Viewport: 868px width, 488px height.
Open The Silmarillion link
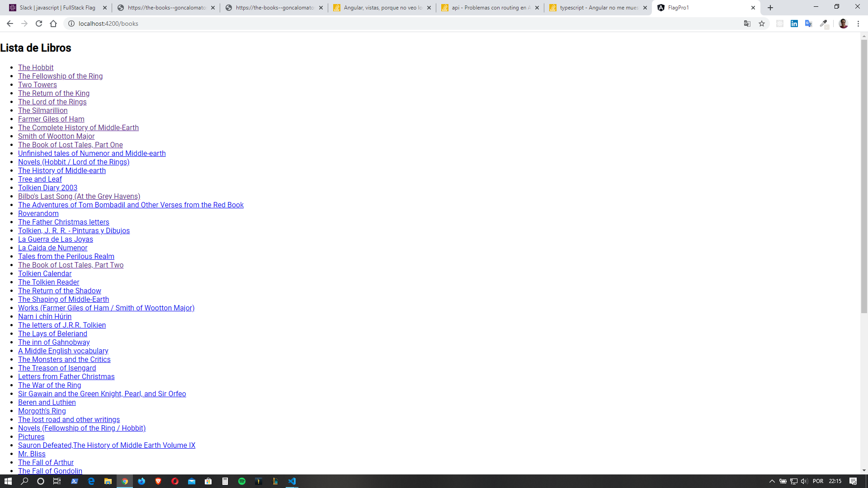click(43, 111)
